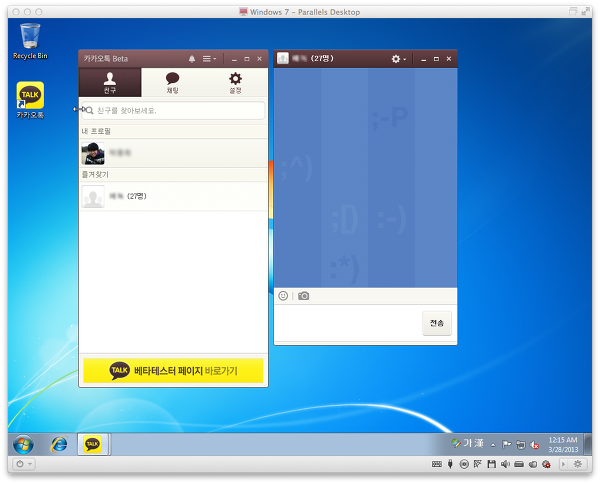This screenshot has height=484, width=600.
Task: Click the notification bell in KakaoTalk title bar
Action: 192,59
